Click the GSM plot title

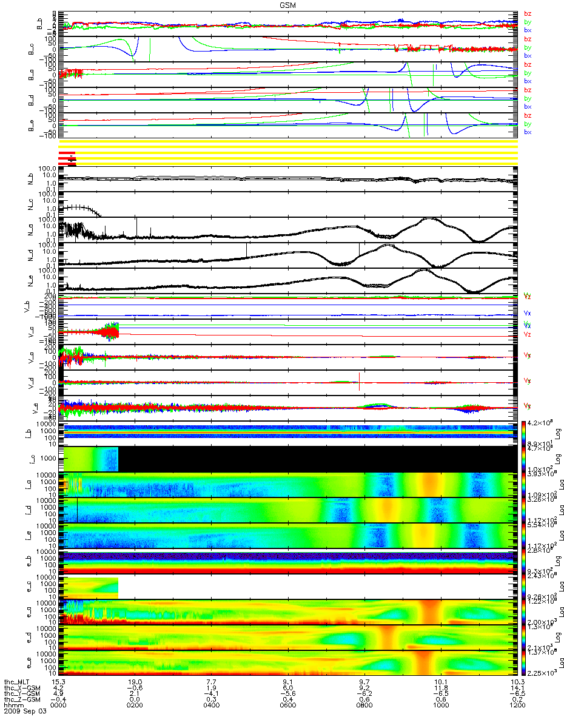coord(289,4)
